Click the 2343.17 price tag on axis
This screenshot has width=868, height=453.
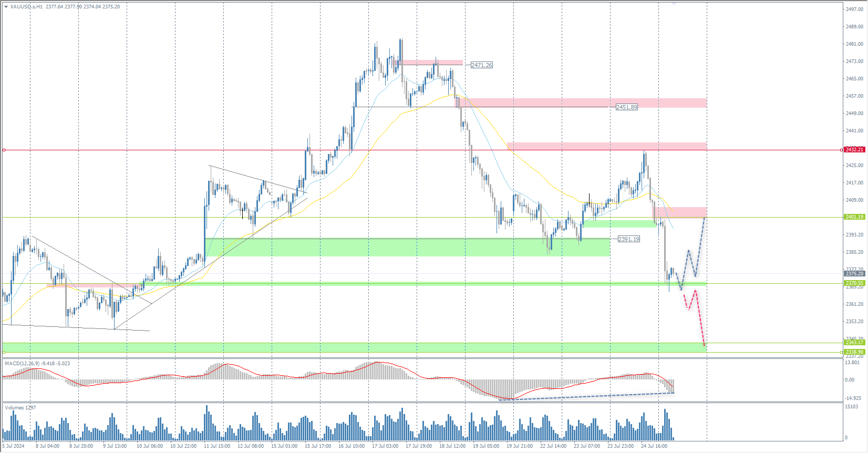854,343
